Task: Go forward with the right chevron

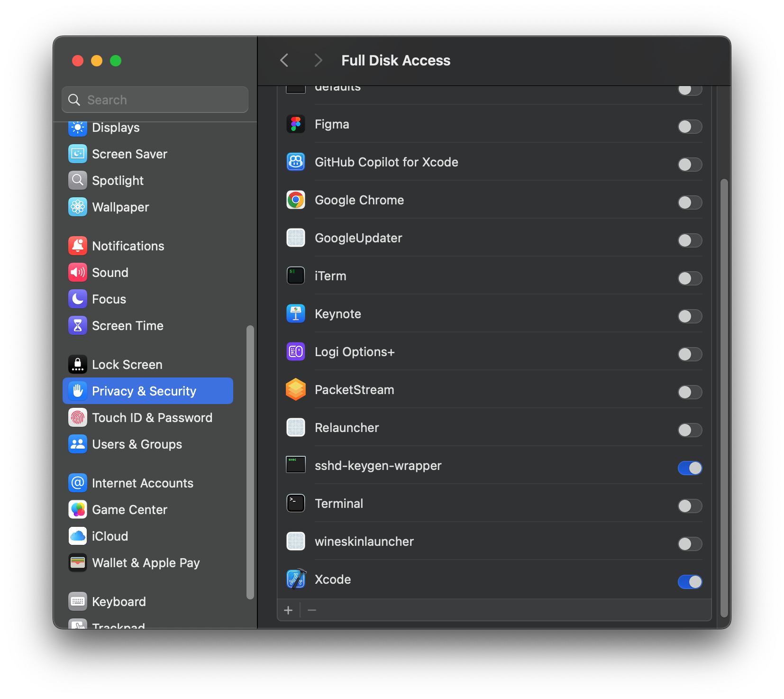Action: pos(318,60)
